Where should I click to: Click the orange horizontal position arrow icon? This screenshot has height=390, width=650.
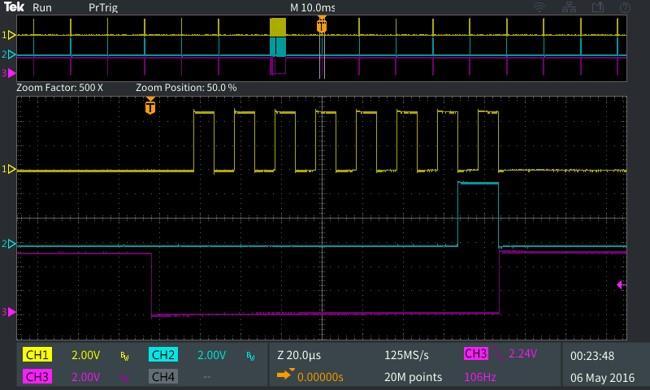pyautogui.click(x=285, y=375)
